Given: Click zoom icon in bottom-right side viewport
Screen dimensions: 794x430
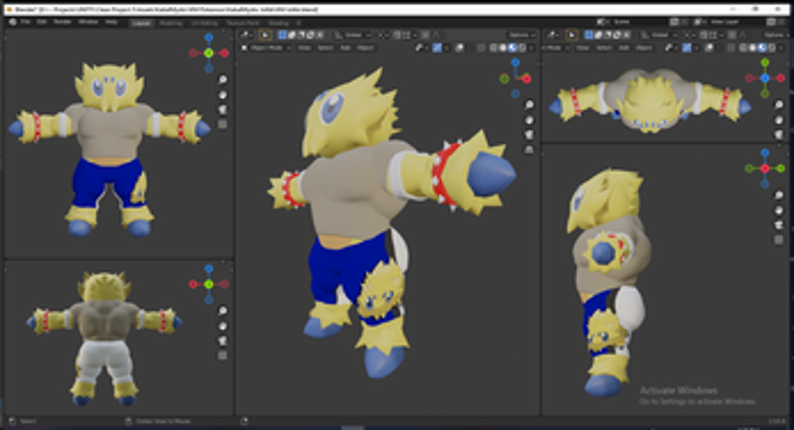Looking at the screenshot, I should tap(779, 195).
